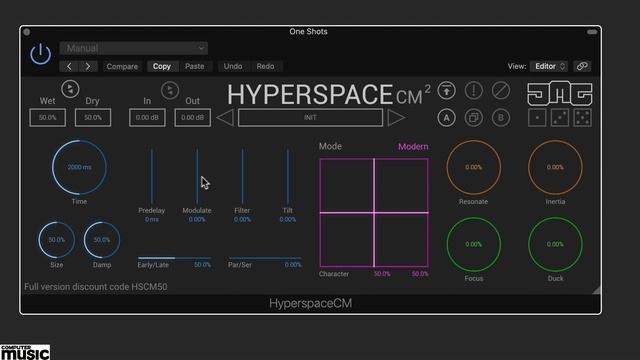Toggle the Wet/Dry link icon
This screenshot has width=640, height=360.
[70, 89]
